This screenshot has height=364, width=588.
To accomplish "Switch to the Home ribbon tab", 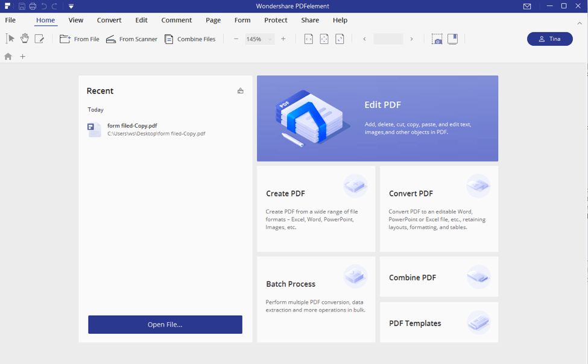I will 45,20.
